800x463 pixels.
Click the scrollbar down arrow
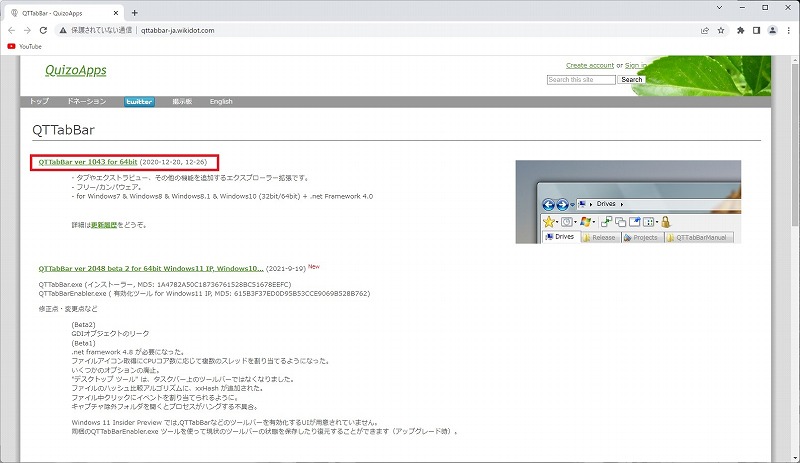795,458
